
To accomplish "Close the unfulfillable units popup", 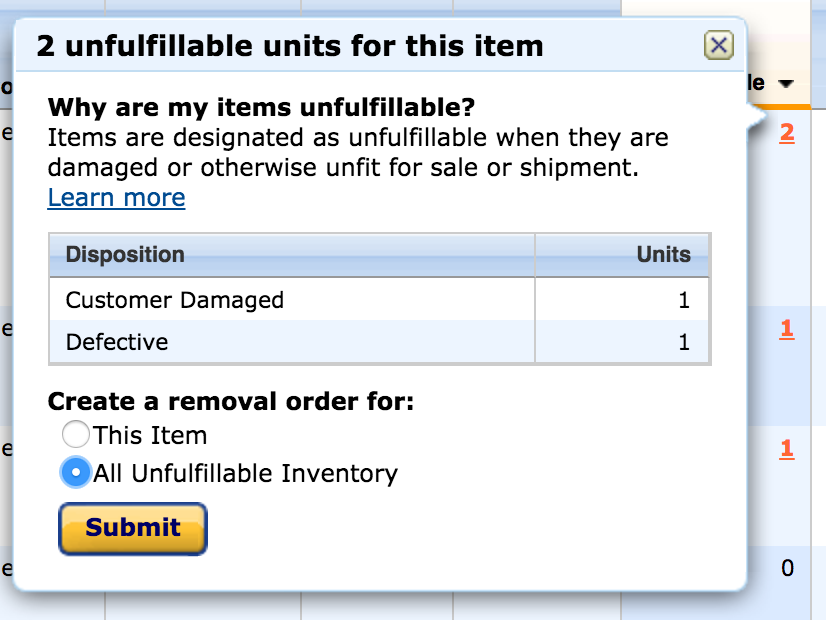I will click(x=719, y=45).
